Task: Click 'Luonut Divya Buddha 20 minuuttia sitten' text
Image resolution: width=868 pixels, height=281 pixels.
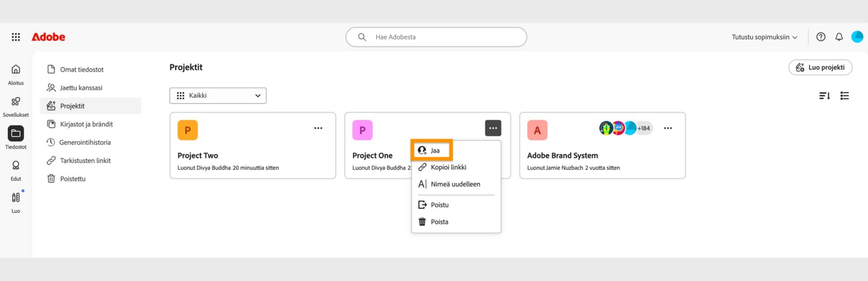Action: [228, 168]
